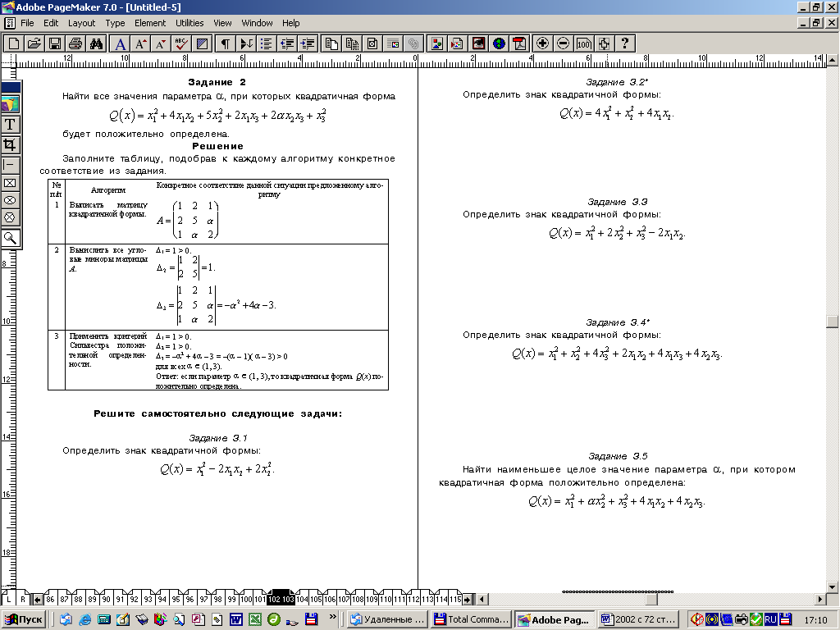Open Text Wrap toolbar icon
840x630 pixels.
point(393,43)
